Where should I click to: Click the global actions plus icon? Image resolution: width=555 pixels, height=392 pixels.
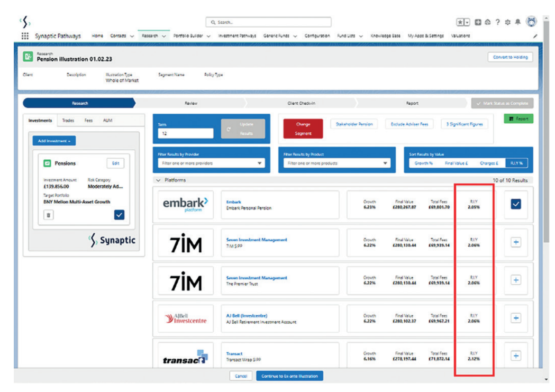(478, 22)
